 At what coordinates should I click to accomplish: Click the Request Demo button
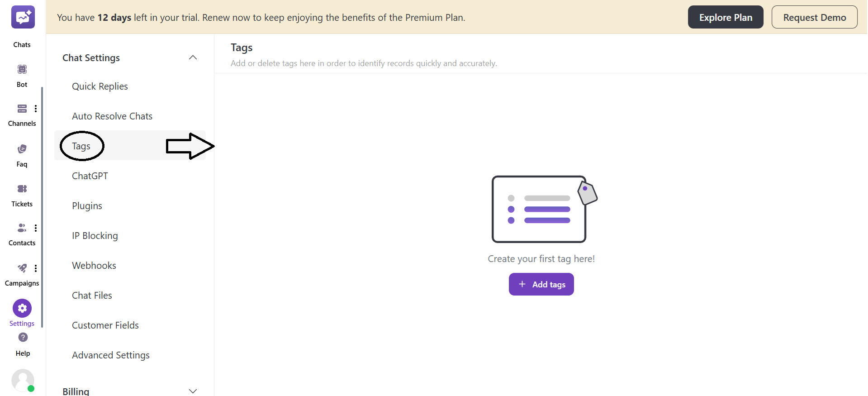coord(814,17)
